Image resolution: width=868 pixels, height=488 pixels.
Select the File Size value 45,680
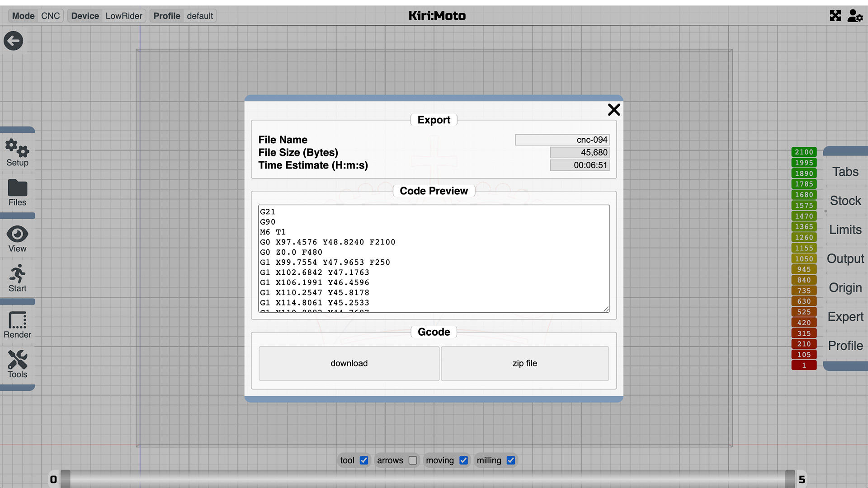[580, 152]
